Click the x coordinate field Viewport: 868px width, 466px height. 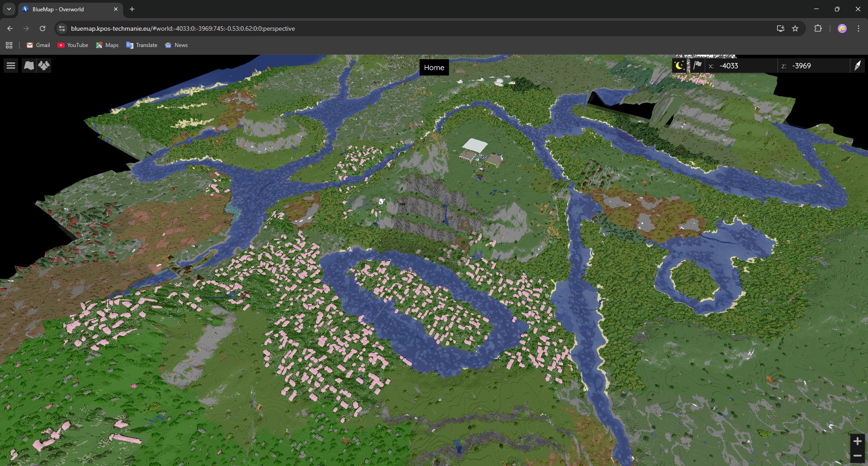[744, 66]
